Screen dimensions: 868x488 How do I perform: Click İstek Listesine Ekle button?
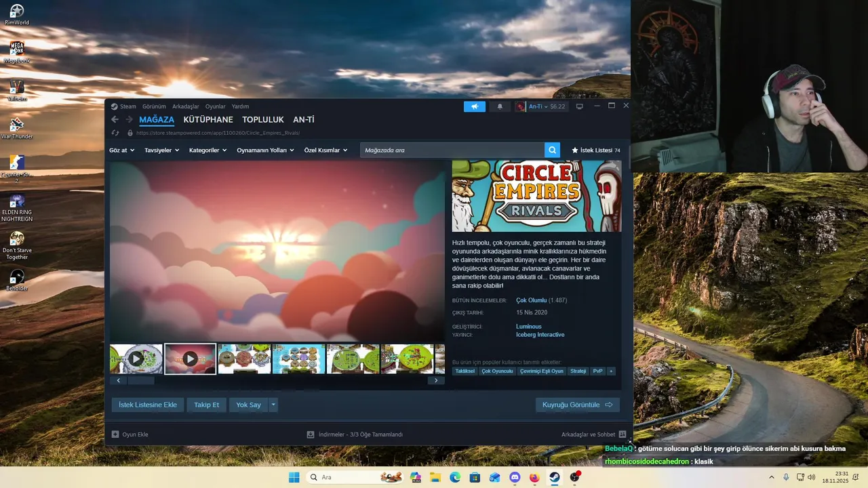click(x=148, y=405)
